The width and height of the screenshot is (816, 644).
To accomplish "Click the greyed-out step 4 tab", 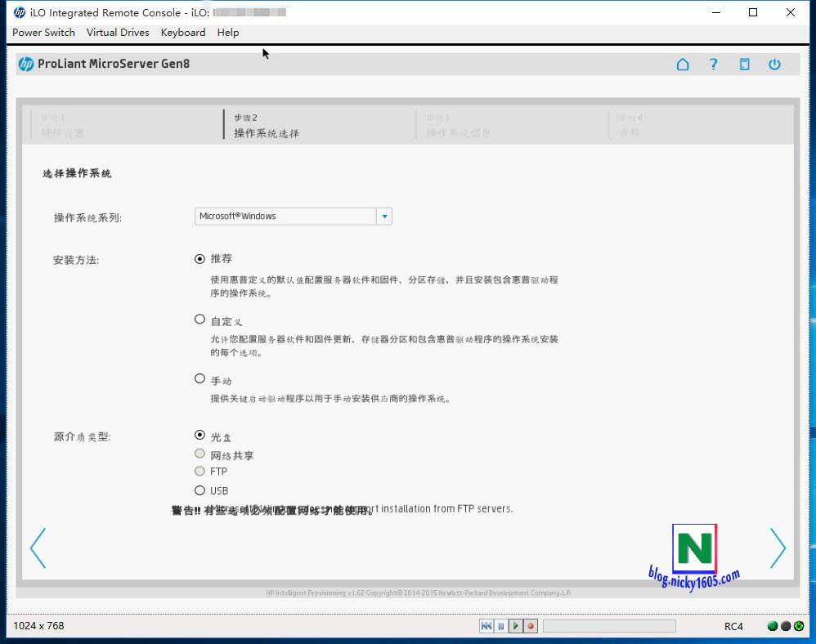I will point(700,125).
